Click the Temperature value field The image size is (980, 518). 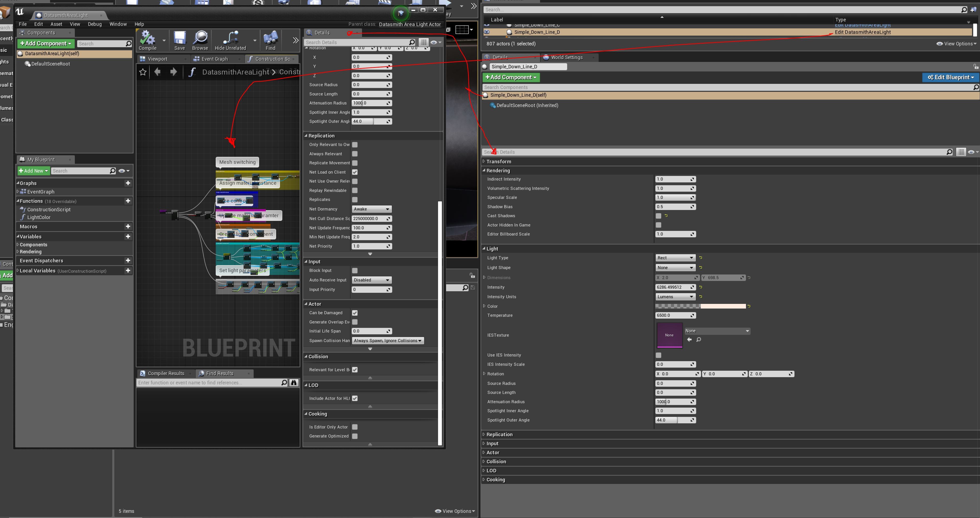click(675, 315)
